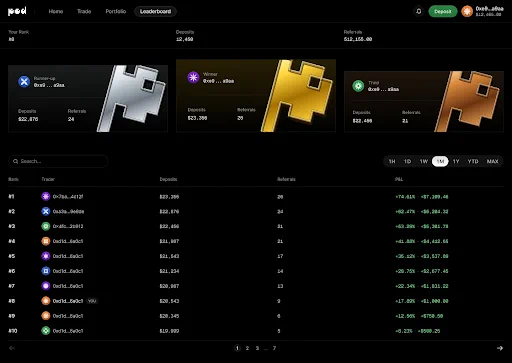Jump to page 3 in pagination
The image size is (512, 363).
257,348
